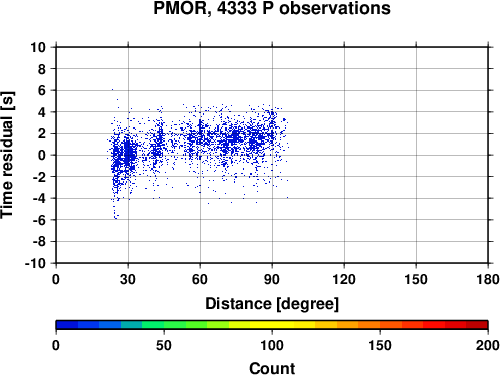
Task: Click the x-axis tick label '150'
Action: click(416, 279)
